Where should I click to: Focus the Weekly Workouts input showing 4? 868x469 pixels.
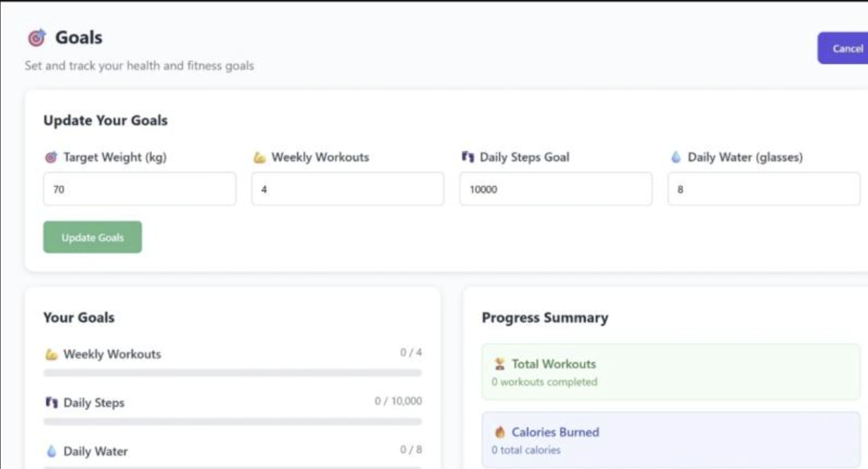pyautogui.click(x=348, y=189)
